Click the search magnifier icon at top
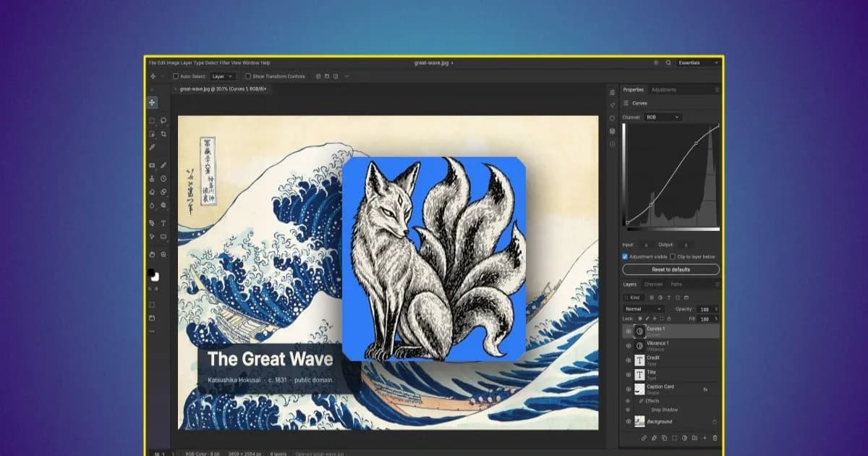The image size is (868, 456). coord(668,63)
